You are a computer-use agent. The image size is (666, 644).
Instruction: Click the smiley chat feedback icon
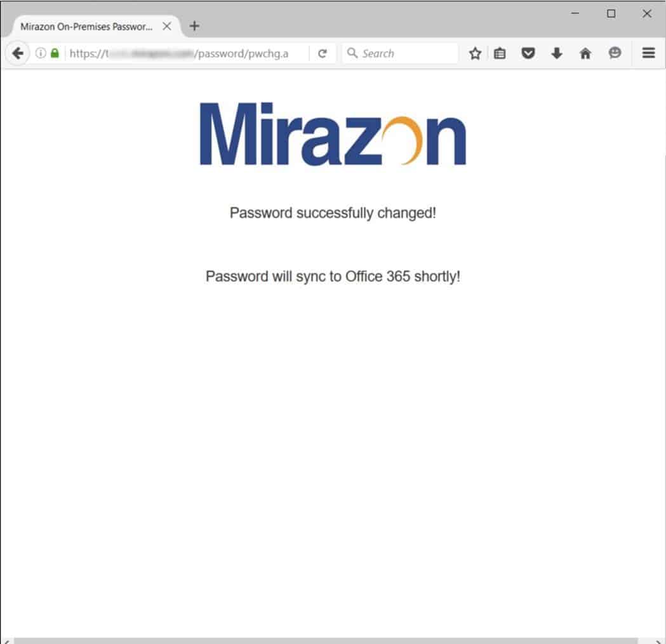coord(614,53)
